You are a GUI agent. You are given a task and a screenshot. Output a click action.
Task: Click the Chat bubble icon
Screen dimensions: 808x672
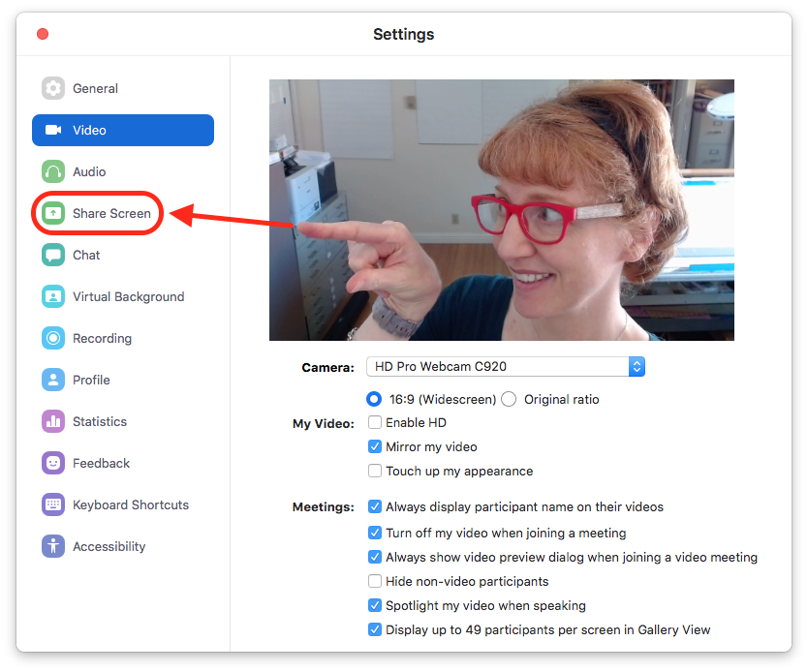tap(53, 255)
